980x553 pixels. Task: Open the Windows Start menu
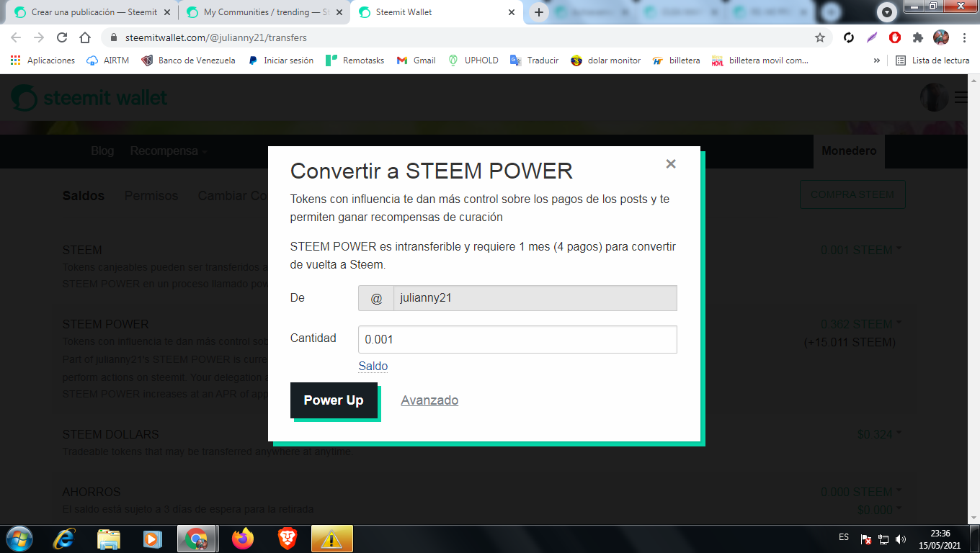click(19, 539)
